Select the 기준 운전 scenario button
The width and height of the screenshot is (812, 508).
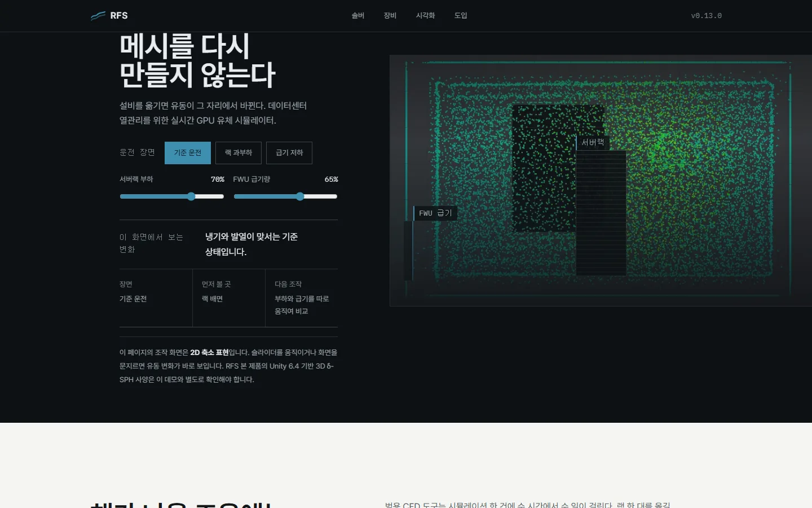tap(188, 153)
